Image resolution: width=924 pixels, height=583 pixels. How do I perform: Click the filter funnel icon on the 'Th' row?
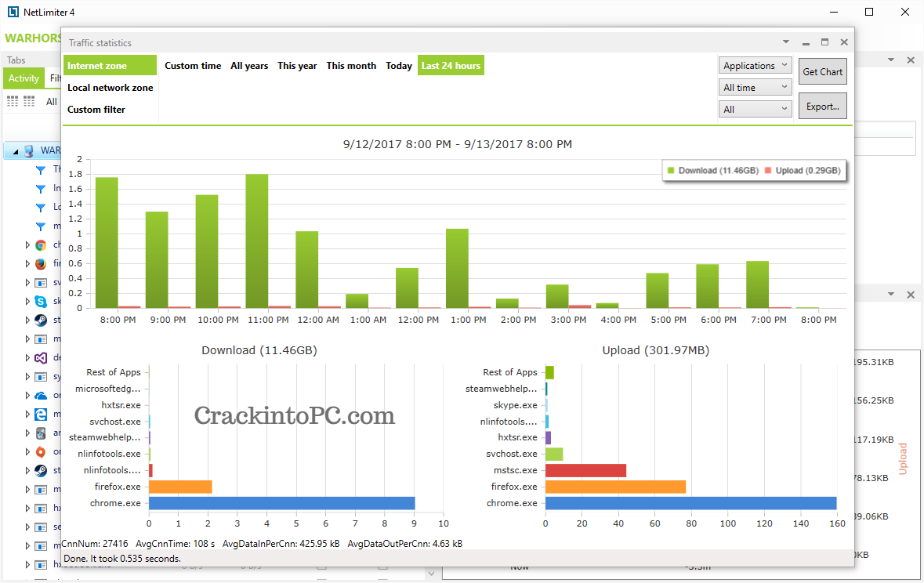click(x=41, y=170)
